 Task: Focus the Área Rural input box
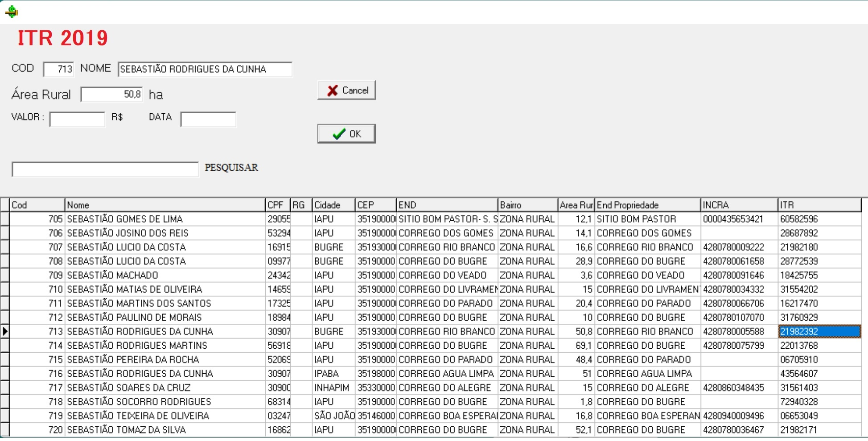pyautogui.click(x=111, y=95)
